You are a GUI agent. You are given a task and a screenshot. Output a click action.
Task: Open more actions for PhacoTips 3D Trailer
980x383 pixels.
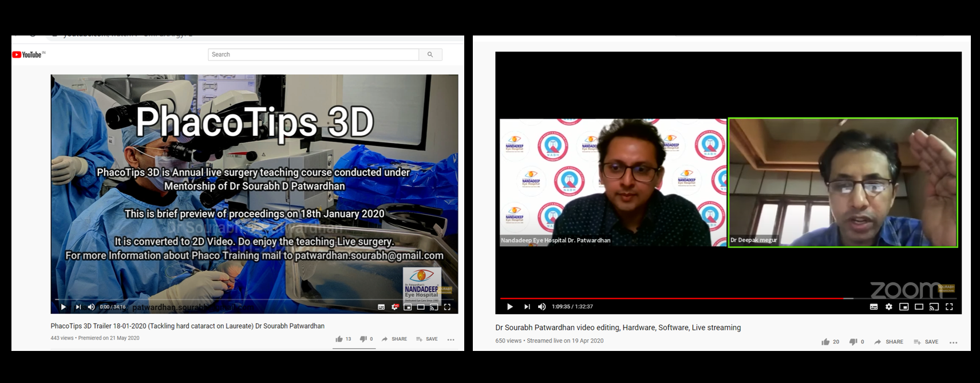(x=451, y=339)
